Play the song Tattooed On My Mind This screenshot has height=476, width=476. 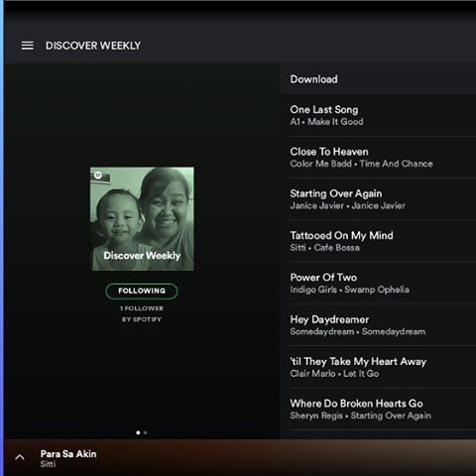pos(378,241)
